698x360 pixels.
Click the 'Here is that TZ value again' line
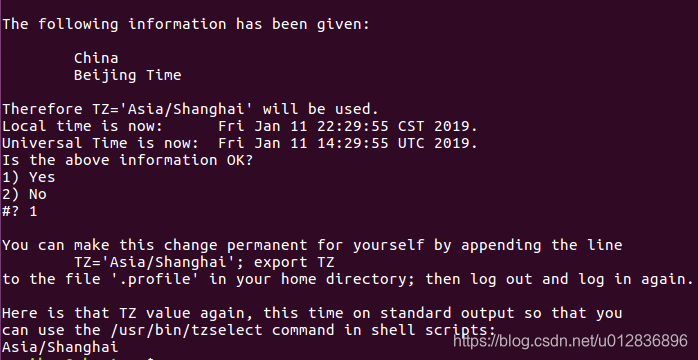[312, 313]
